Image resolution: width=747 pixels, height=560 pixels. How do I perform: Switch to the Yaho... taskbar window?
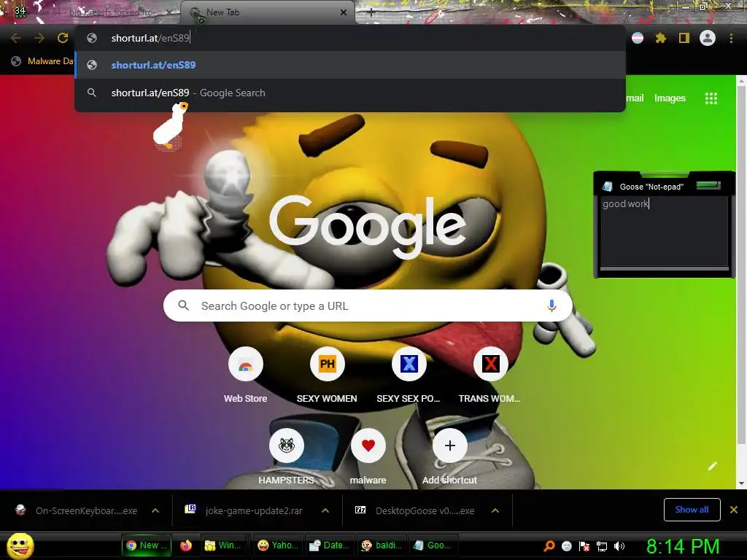[278, 545]
